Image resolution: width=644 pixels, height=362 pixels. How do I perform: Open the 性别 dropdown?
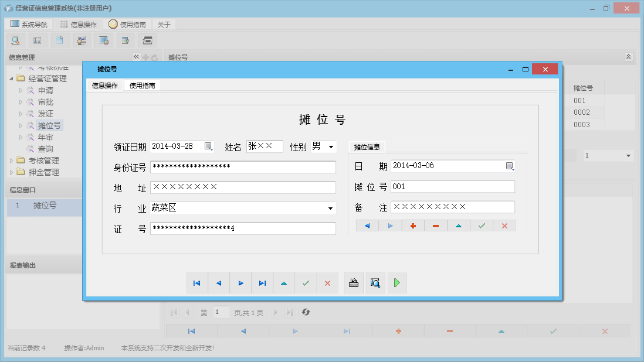[x=331, y=147]
